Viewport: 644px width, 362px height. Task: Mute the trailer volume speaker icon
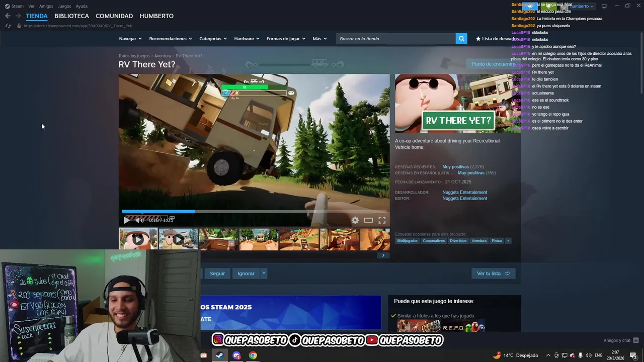139,220
